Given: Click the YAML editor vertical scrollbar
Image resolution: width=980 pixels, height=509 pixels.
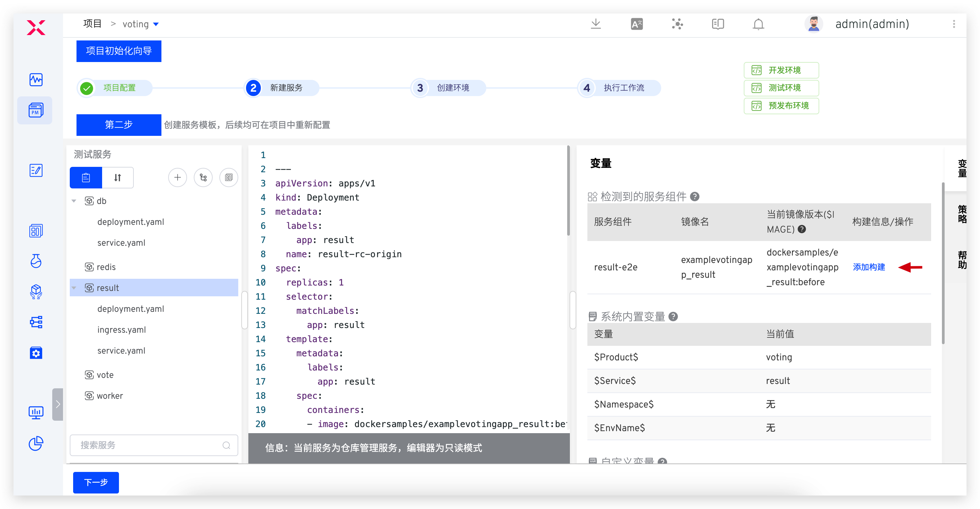Looking at the screenshot, I should click(x=568, y=190).
